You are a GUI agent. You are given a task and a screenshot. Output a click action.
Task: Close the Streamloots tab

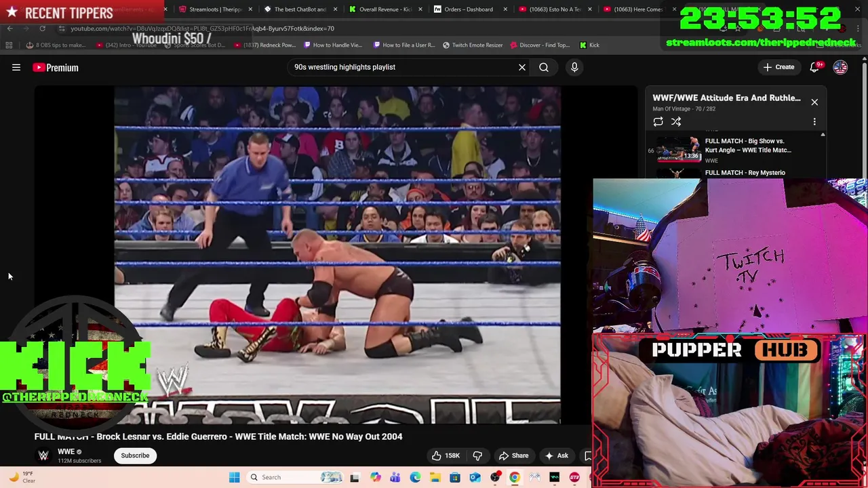coord(251,9)
